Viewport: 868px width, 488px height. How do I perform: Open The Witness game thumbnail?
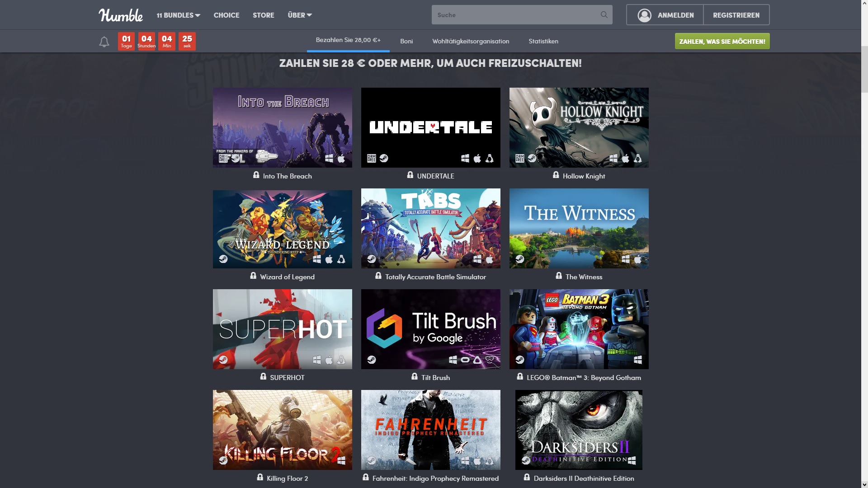point(579,228)
